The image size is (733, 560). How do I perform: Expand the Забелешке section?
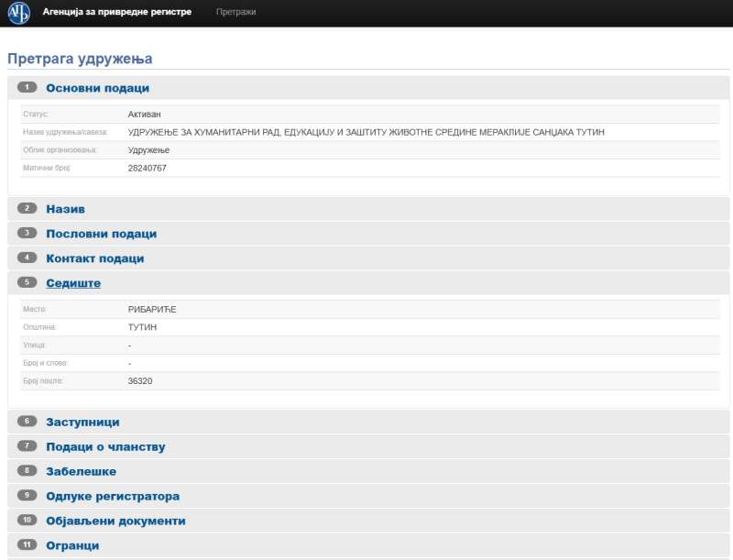[x=81, y=471]
